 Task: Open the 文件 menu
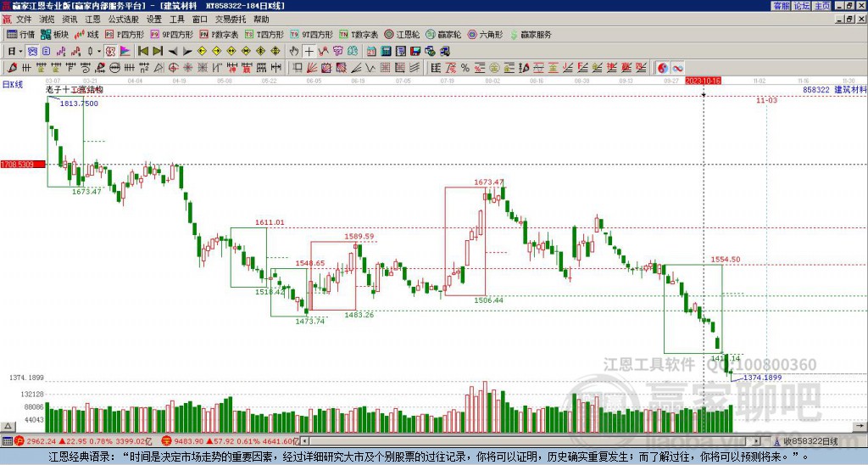click(x=23, y=20)
